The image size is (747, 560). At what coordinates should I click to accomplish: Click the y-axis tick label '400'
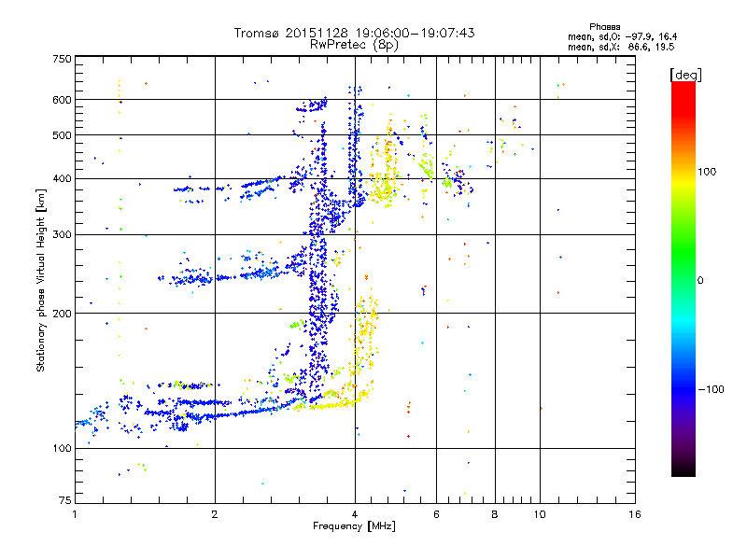(62, 178)
